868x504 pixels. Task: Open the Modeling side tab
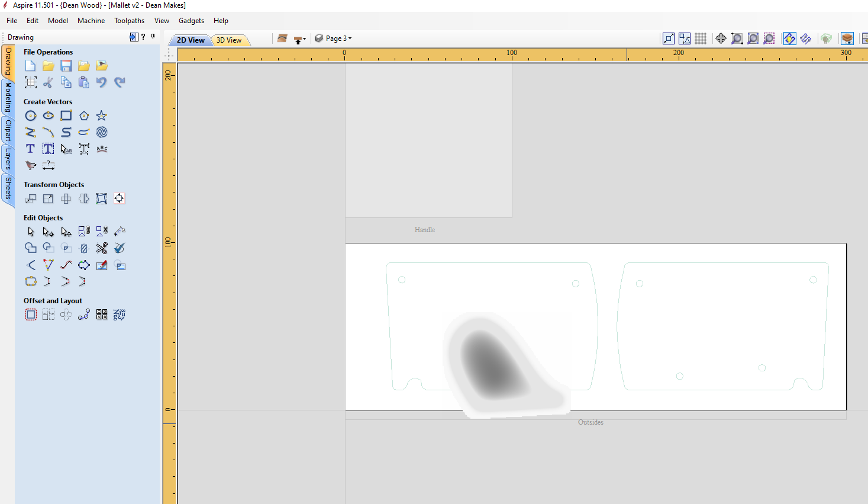pyautogui.click(x=8, y=98)
